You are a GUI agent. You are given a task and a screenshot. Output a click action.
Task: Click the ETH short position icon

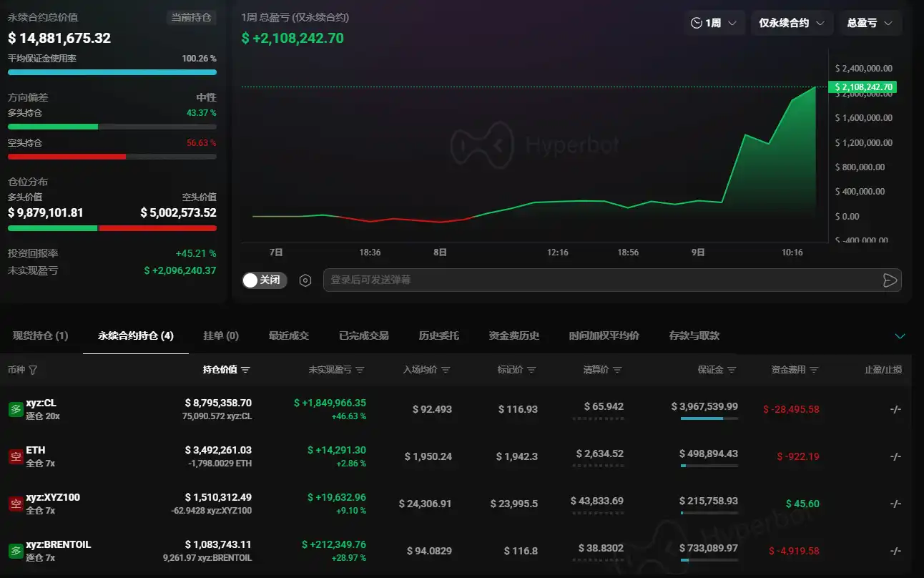click(x=15, y=456)
